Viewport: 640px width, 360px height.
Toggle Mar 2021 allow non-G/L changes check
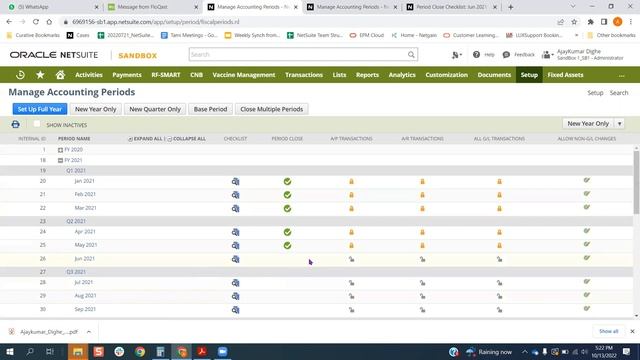(x=587, y=207)
